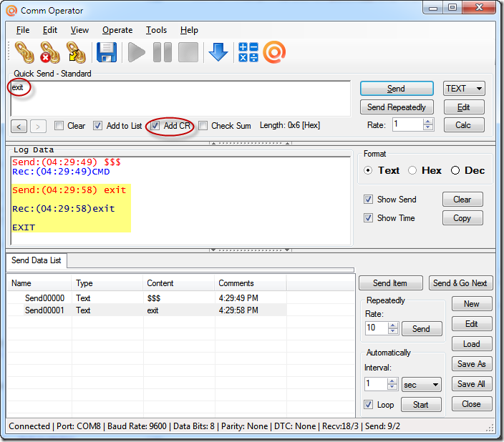504x442 pixels.
Task: Select the Send00001 row in the list
Action: [147, 310]
